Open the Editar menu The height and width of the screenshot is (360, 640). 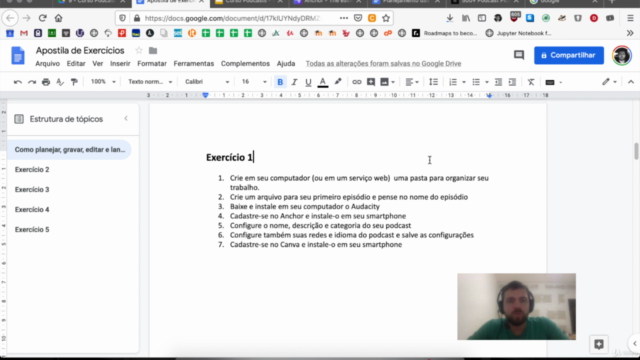76,64
